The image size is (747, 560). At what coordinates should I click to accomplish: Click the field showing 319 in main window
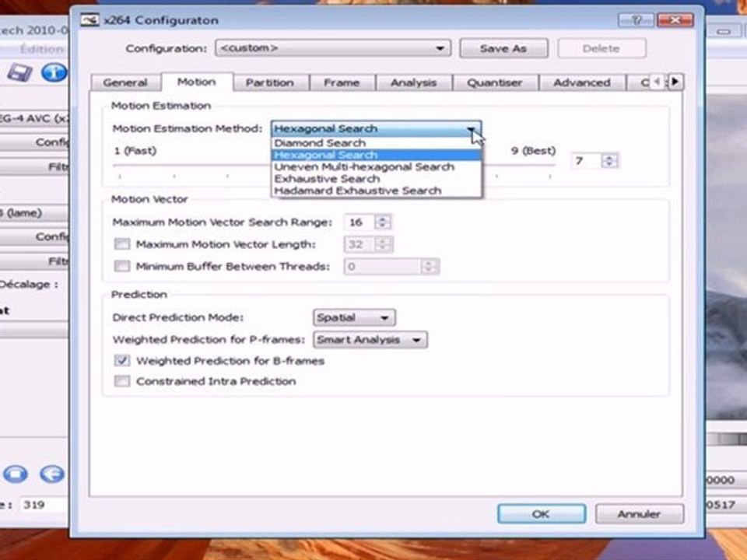coord(44,504)
